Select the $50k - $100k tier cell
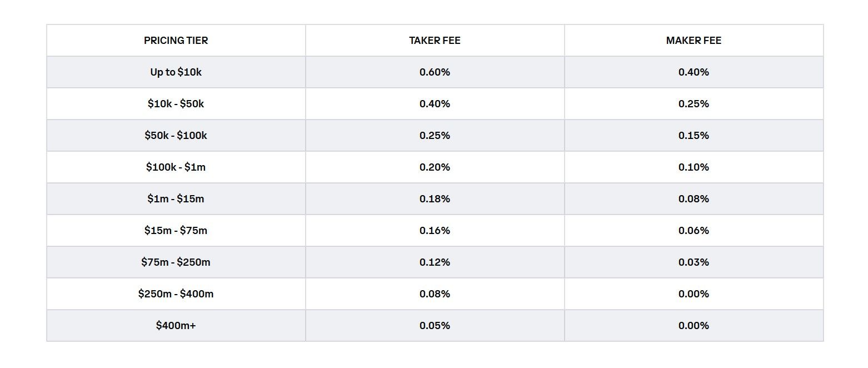The width and height of the screenshot is (868, 368). pyautogui.click(x=176, y=136)
